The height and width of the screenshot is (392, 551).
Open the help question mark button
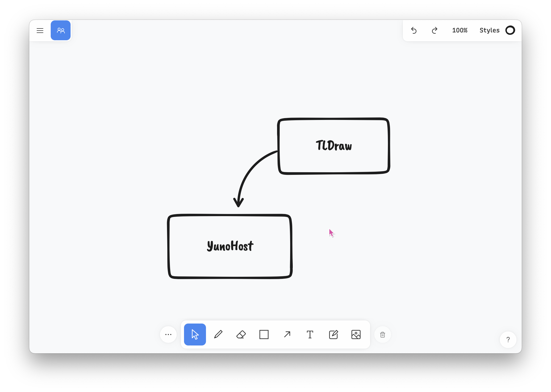pos(508,340)
